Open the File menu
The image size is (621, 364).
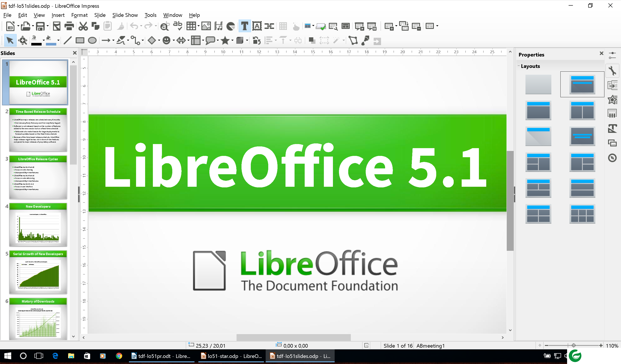(x=7, y=15)
